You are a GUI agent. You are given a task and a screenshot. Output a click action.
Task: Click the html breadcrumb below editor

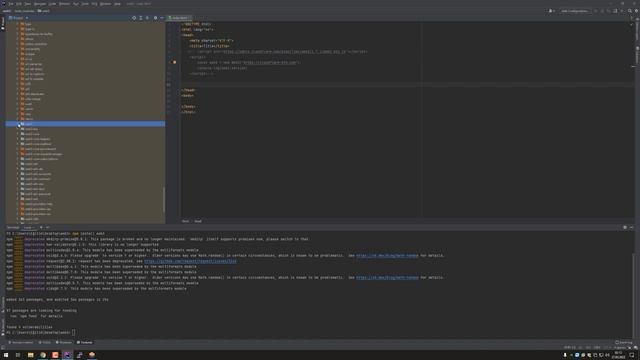185,221
